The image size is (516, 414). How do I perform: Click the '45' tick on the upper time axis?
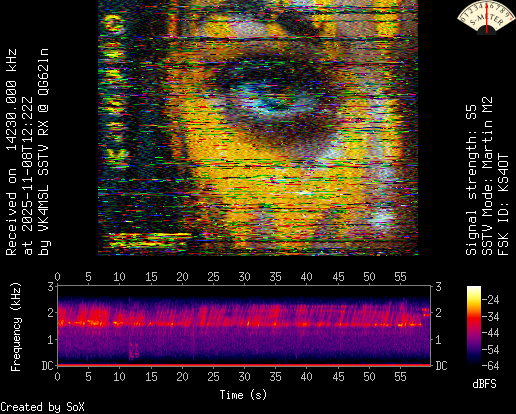pyautogui.click(x=338, y=277)
